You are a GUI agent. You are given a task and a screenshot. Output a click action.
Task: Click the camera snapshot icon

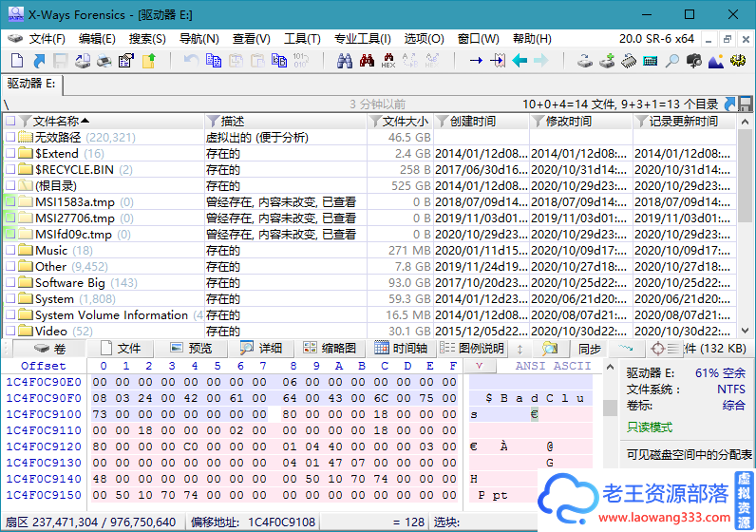694,61
